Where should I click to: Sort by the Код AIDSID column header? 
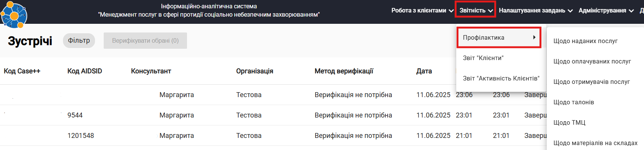[84, 71]
